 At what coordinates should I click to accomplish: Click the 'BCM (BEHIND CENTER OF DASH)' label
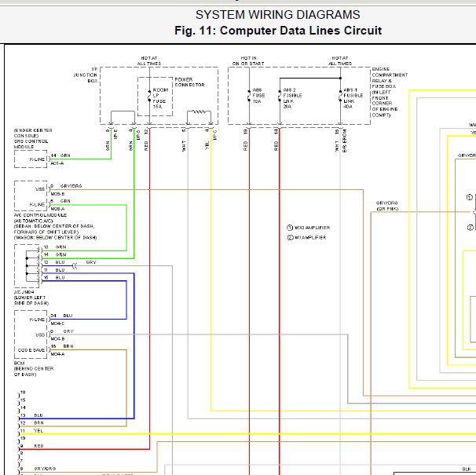(x=34, y=369)
